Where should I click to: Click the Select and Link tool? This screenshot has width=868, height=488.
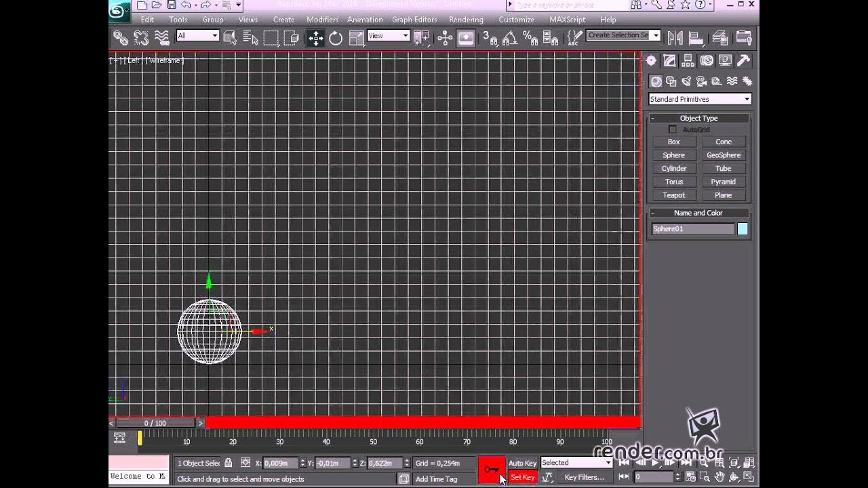(121, 38)
